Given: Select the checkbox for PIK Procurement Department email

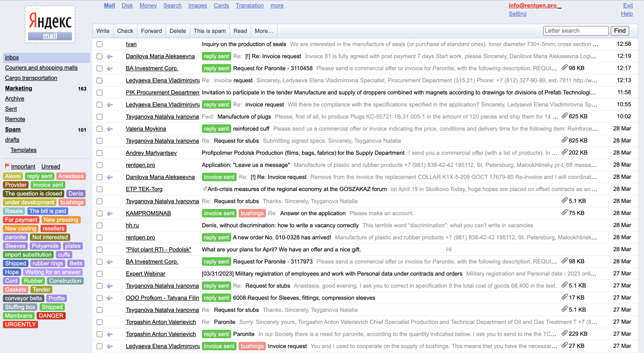Looking at the screenshot, I should [x=100, y=92].
